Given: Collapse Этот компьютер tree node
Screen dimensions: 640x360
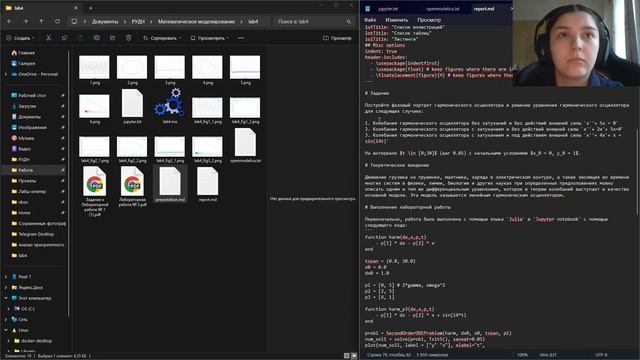Looking at the screenshot, I should point(6,298).
